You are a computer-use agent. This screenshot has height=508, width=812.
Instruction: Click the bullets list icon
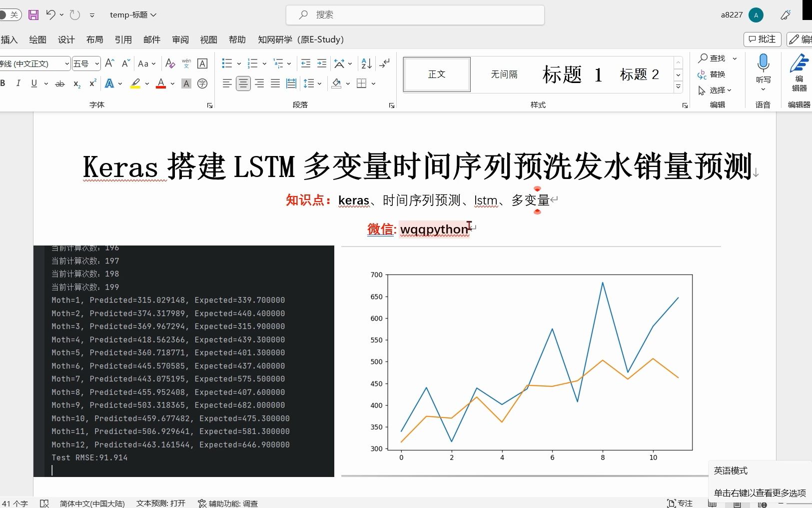(227, 63)
